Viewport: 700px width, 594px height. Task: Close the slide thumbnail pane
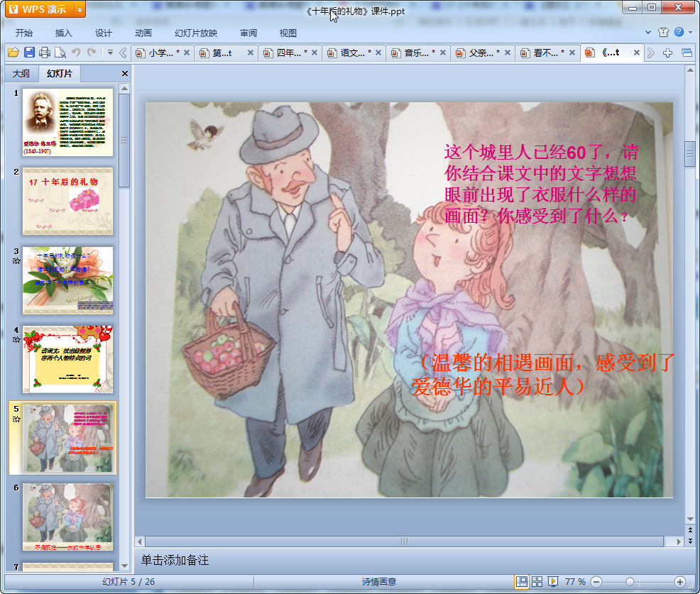coord(125,74)
